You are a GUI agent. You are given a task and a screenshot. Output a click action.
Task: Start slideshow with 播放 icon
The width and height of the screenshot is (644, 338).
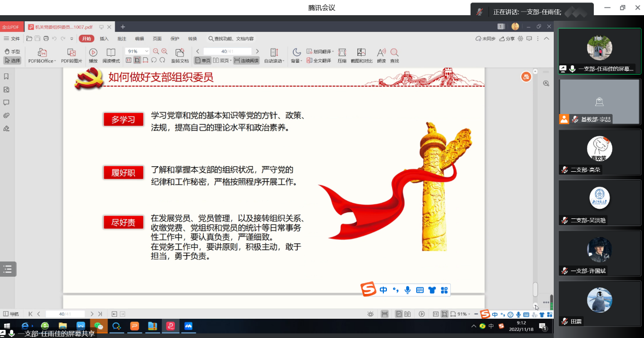[x=93, y=53]
